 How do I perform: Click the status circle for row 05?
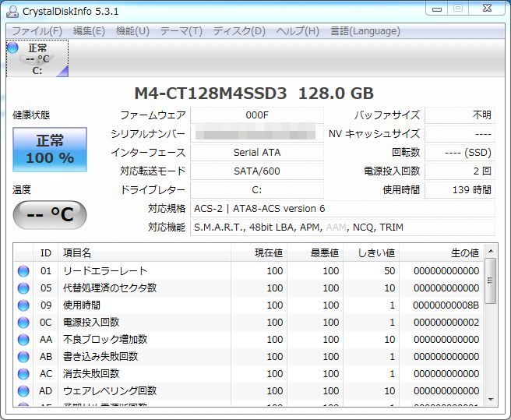[23, 288]
